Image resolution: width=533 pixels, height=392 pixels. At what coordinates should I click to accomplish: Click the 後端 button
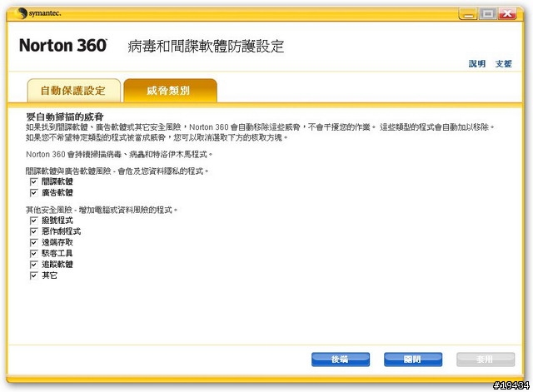(x=341, y=360)
